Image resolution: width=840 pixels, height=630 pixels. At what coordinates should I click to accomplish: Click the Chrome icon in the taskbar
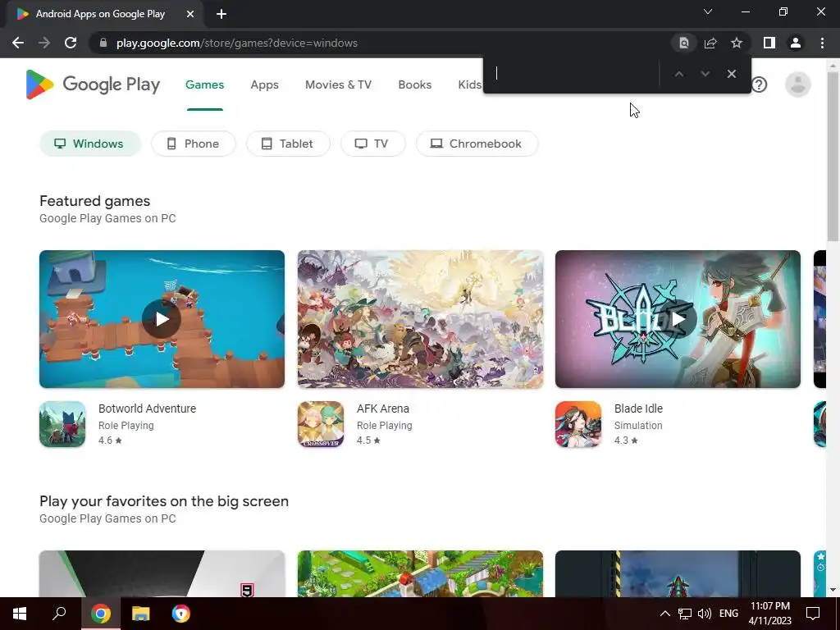[x=101, y=614]
